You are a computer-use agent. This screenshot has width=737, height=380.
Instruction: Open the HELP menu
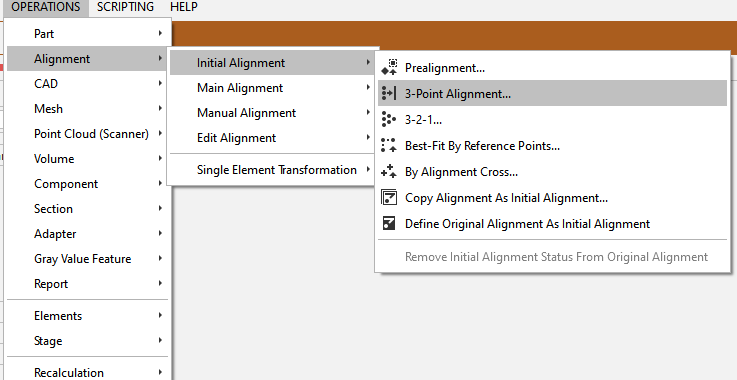184,7
